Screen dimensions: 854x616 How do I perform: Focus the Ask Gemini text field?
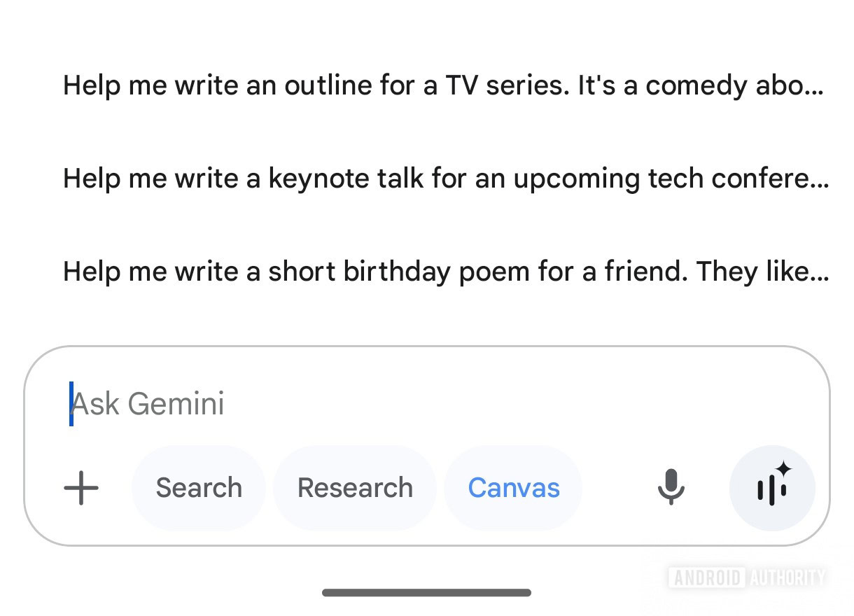point(420,404)
